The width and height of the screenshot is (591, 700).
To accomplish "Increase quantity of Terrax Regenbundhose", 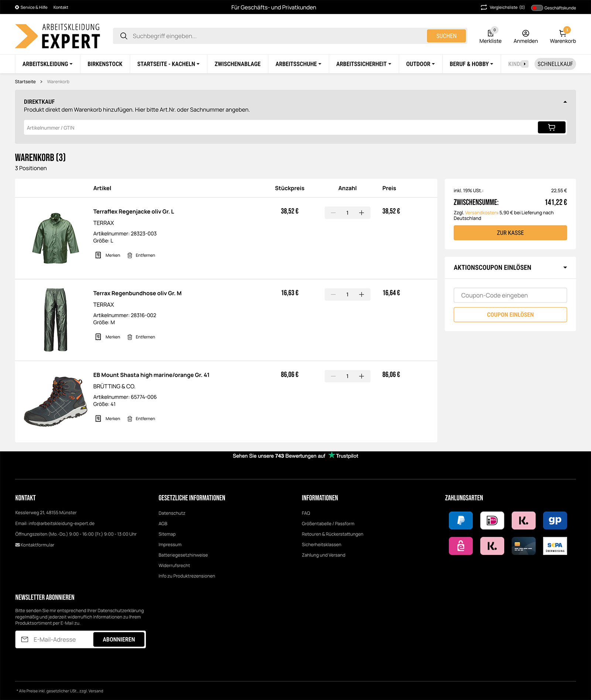I will 362,294.
